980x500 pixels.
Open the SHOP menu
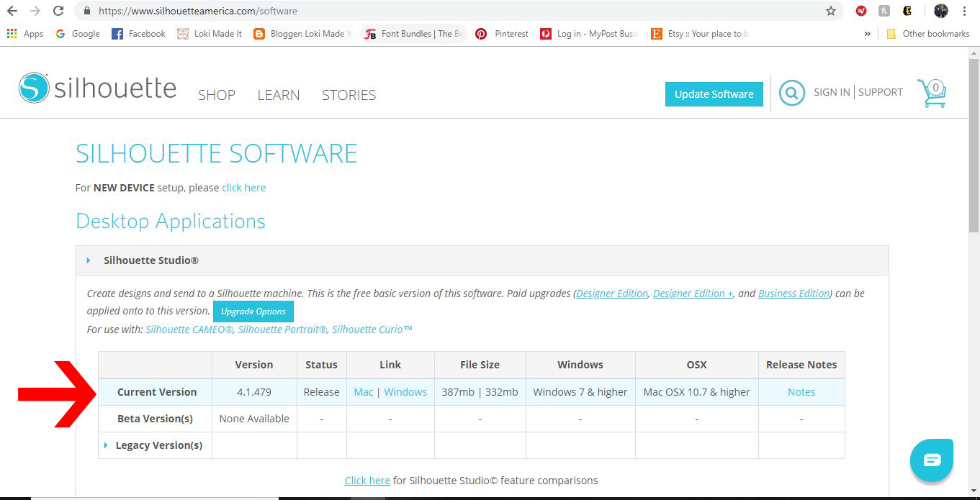click(x=217, y=95)
